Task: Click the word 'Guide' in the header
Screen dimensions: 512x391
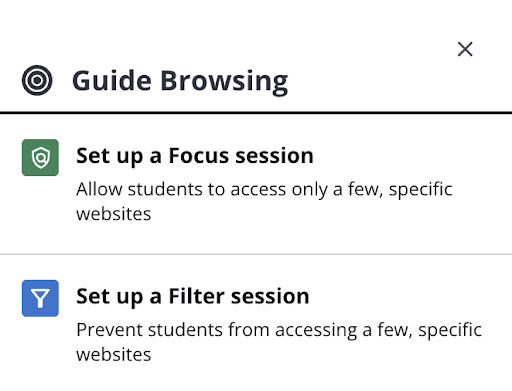Action: 112,81
